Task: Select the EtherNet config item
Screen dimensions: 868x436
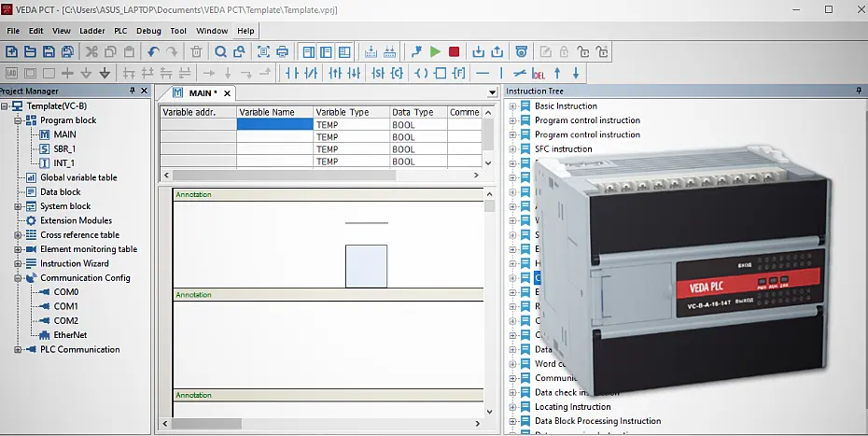Action: (x=70, y=335)
